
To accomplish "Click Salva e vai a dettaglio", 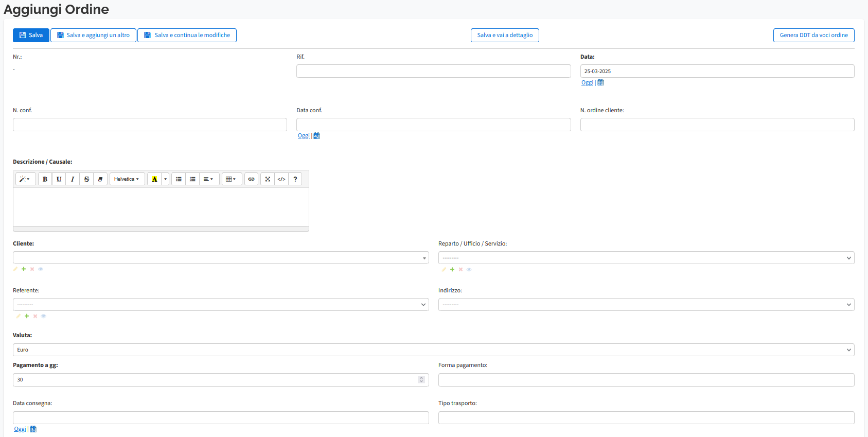I will [505, 35].
